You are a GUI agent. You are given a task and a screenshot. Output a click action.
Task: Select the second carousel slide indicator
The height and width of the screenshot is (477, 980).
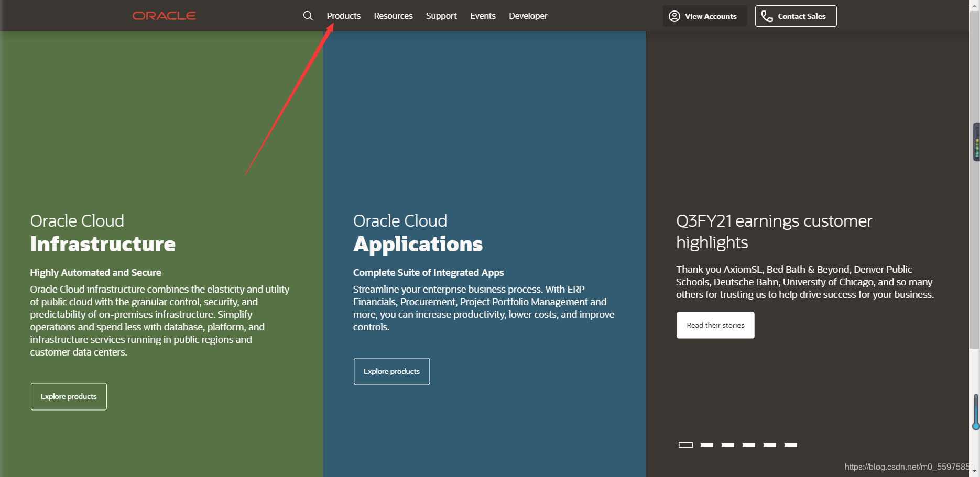(x=706, y=445)
